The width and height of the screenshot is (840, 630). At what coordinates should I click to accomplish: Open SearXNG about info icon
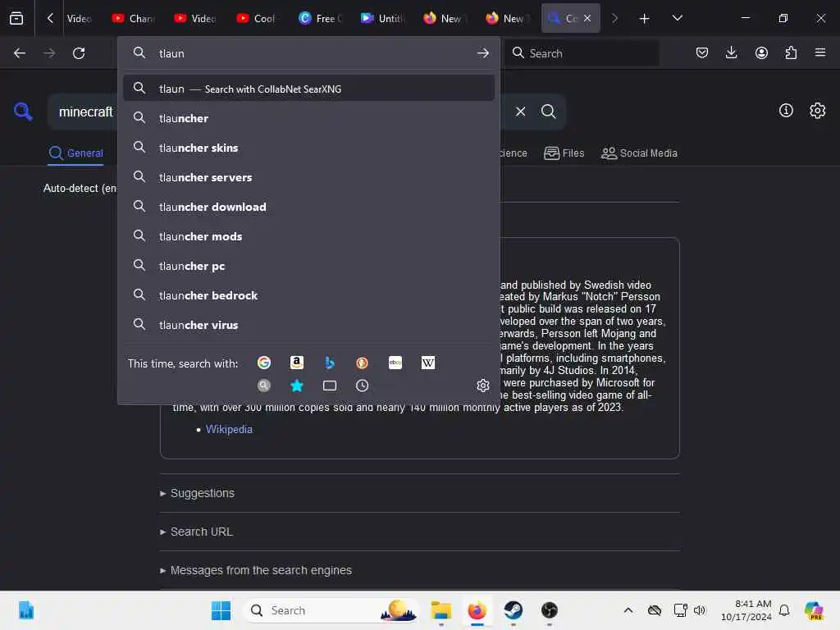[786, 111]
